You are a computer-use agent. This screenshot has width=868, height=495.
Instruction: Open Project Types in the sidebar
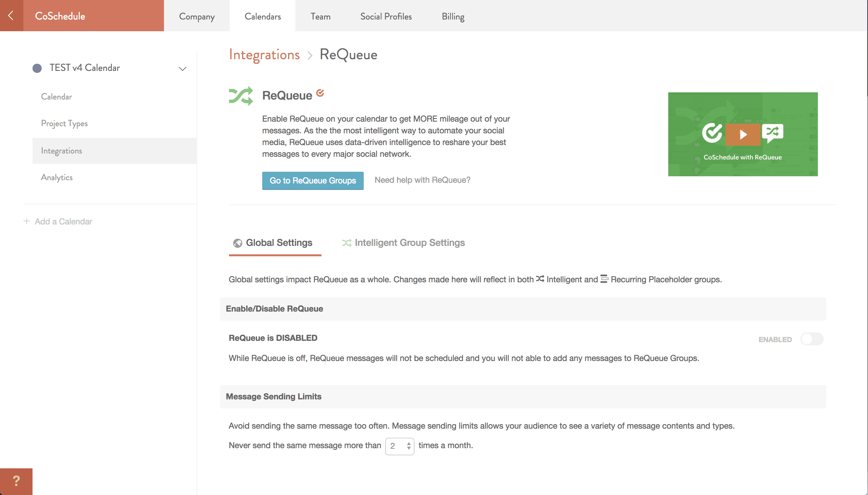pyautogui.click(x=64, y=123)
